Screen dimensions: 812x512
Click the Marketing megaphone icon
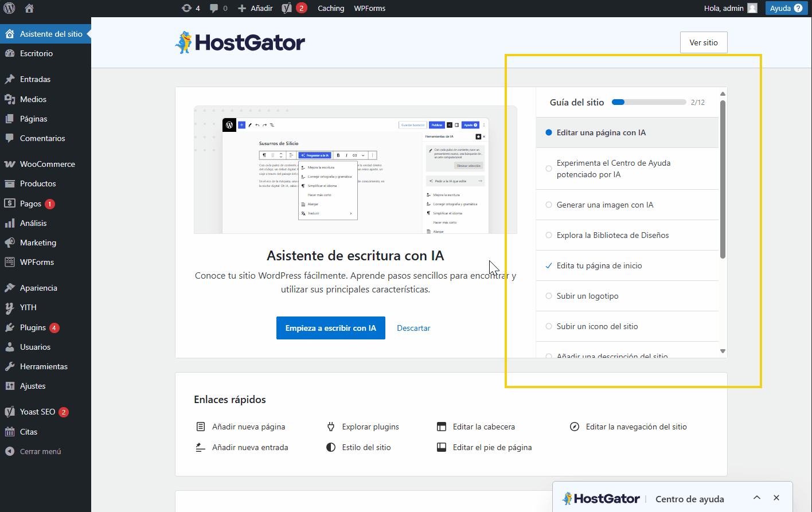pos(10,243)
